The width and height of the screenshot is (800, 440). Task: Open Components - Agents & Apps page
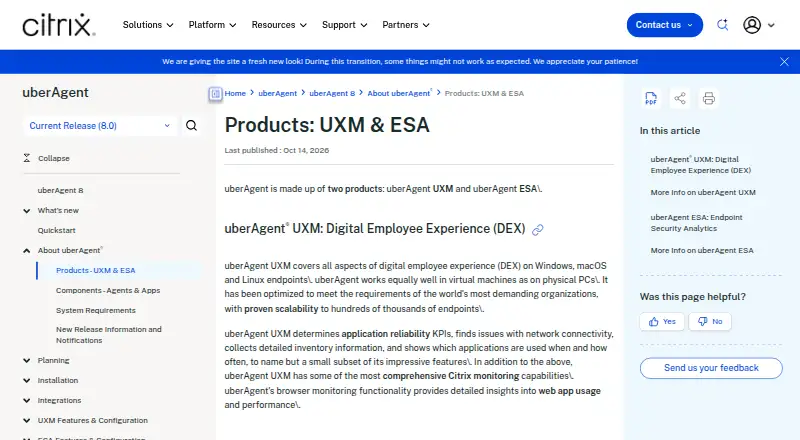pyautogui.click(x=108, y=290)
